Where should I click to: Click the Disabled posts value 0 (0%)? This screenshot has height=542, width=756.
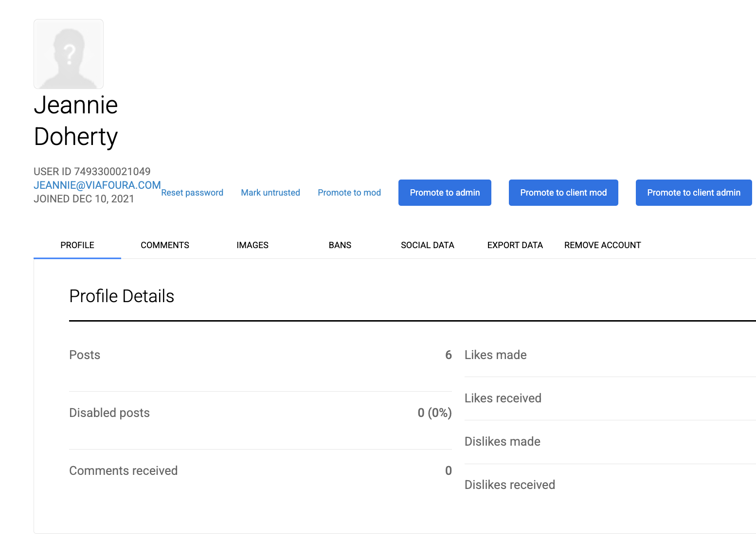(x=435, y=413)
